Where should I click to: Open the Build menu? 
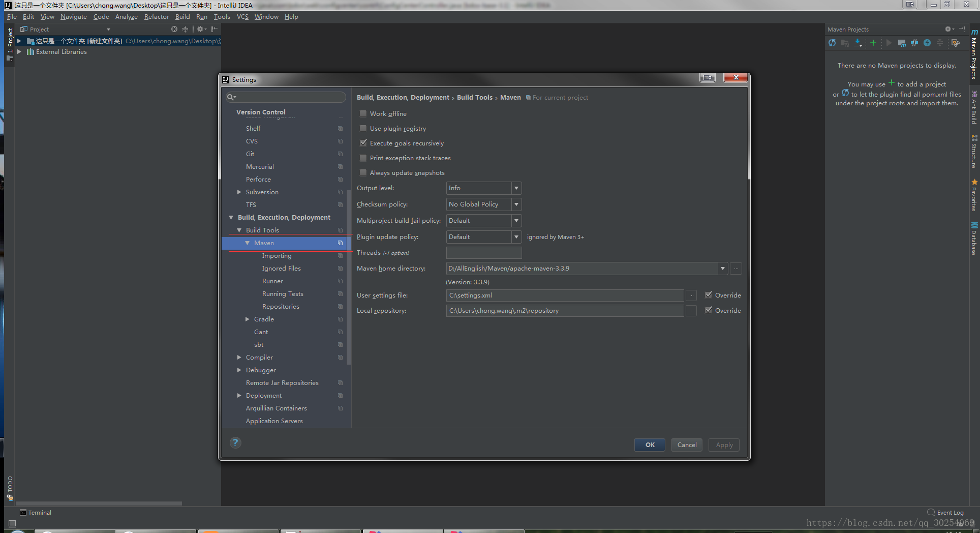click(182, 17)
